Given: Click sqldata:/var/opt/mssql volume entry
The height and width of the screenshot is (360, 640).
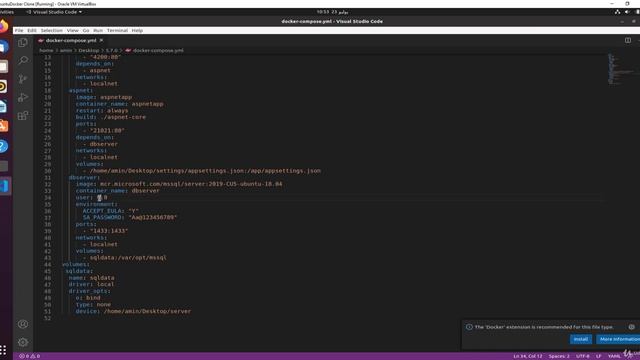Looking at the screenshot, I should click(128, 258).
